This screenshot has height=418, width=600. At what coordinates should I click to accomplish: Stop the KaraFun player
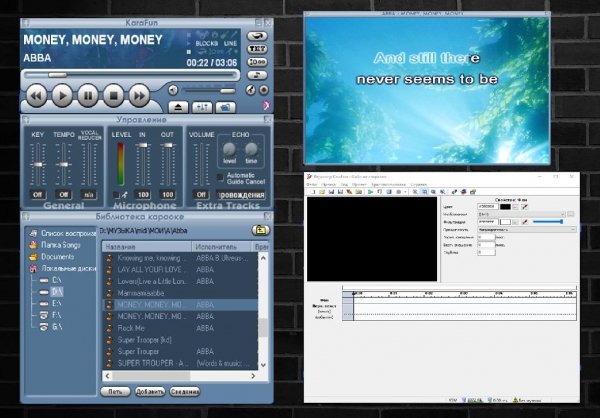pyautogui.click(x=114, y=96)
